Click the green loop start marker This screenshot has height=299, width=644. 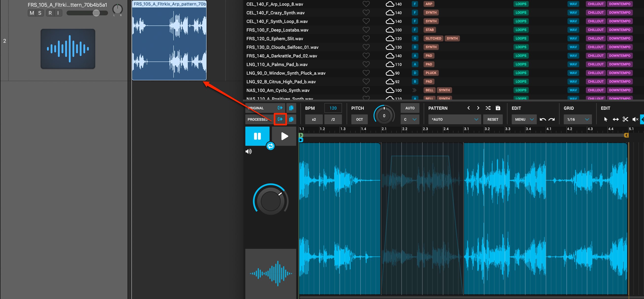click(301, 135)
